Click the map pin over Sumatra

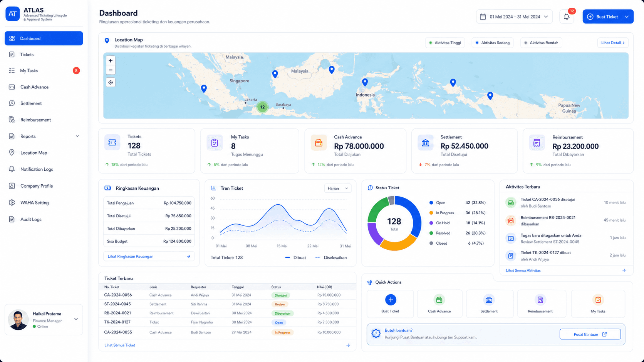pos(204,89)
